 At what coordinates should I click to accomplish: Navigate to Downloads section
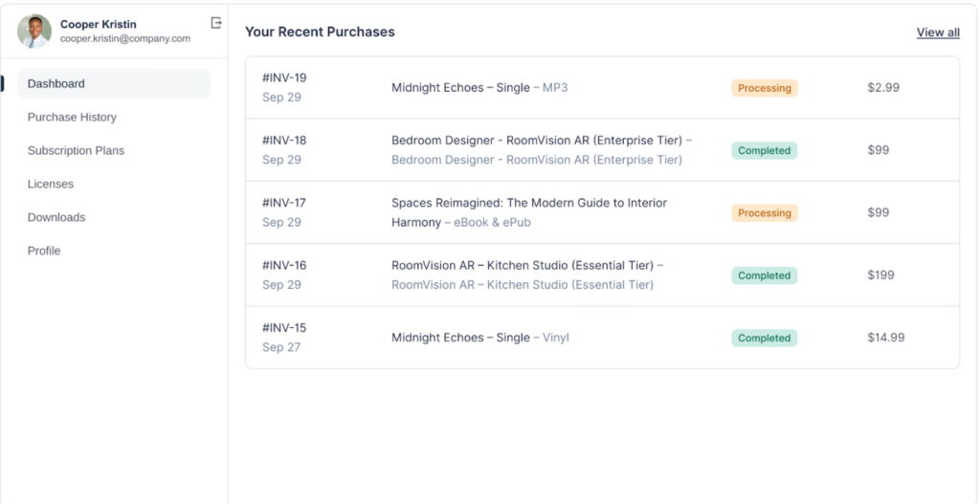click(56, 218)
